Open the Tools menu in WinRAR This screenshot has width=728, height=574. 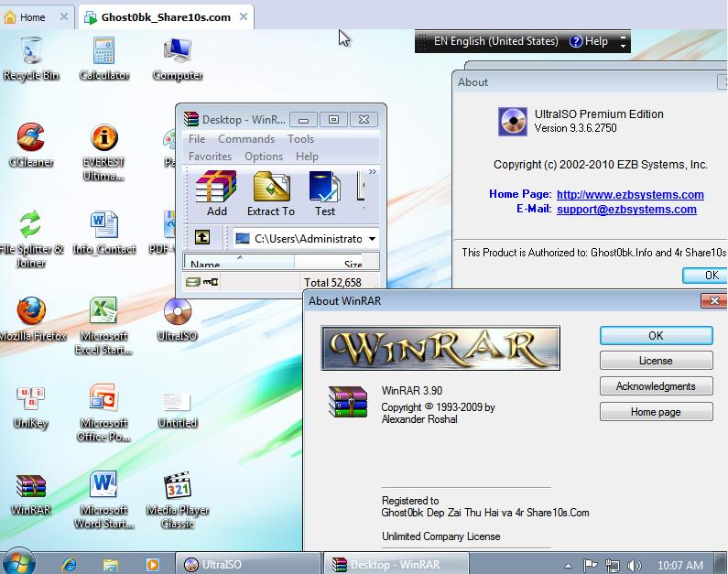tap(301, 139)
